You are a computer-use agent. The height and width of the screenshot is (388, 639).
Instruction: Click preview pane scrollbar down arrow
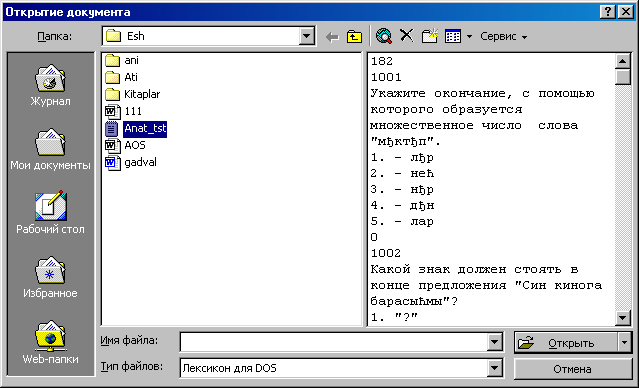pyautogui.click(x=623, y=317)
